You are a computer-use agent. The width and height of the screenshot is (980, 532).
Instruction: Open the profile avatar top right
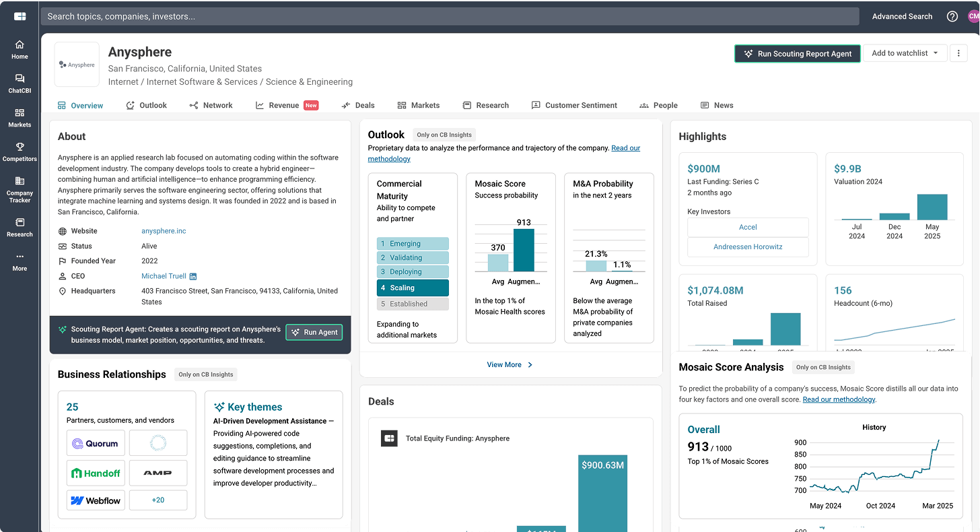tap(974, 16)
